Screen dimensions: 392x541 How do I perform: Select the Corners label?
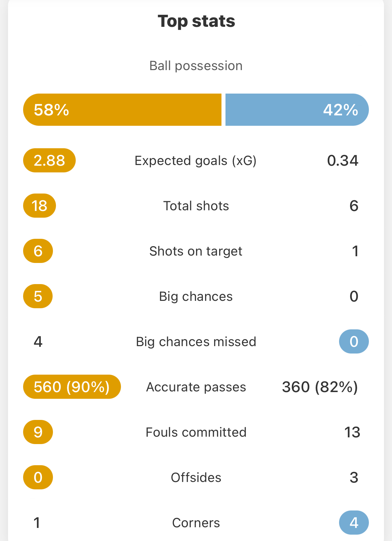[196, 523]
